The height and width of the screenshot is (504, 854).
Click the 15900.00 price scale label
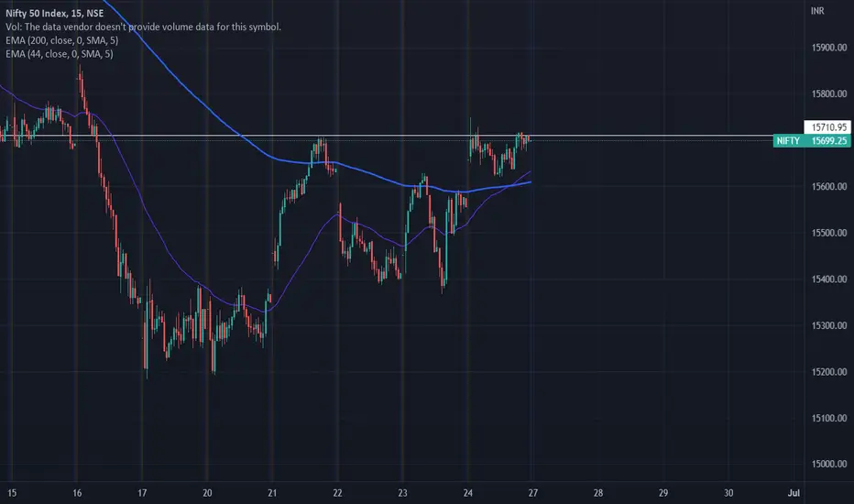(x=829, y=48)
